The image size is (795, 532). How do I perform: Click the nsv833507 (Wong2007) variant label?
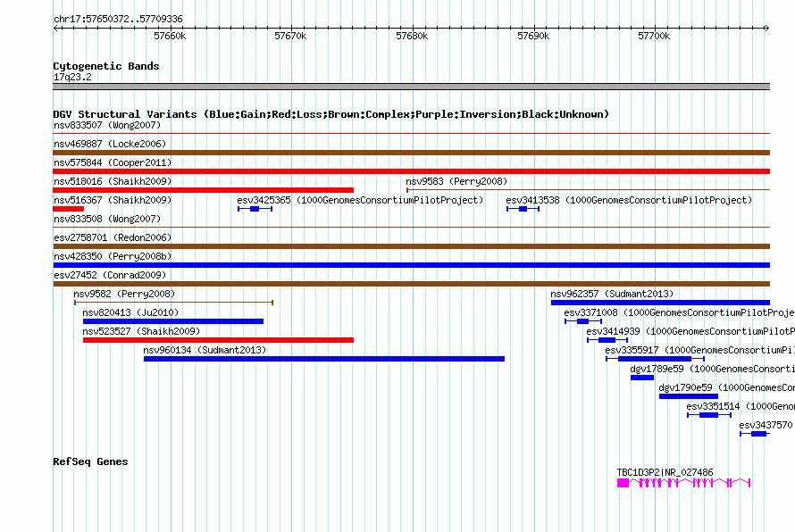tap(107, 125)
